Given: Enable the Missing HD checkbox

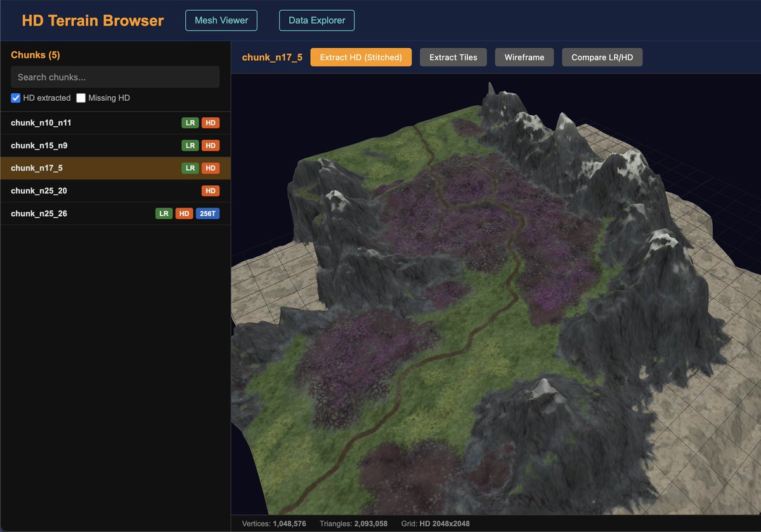Looking at the screenshot, I should point(81,98).
